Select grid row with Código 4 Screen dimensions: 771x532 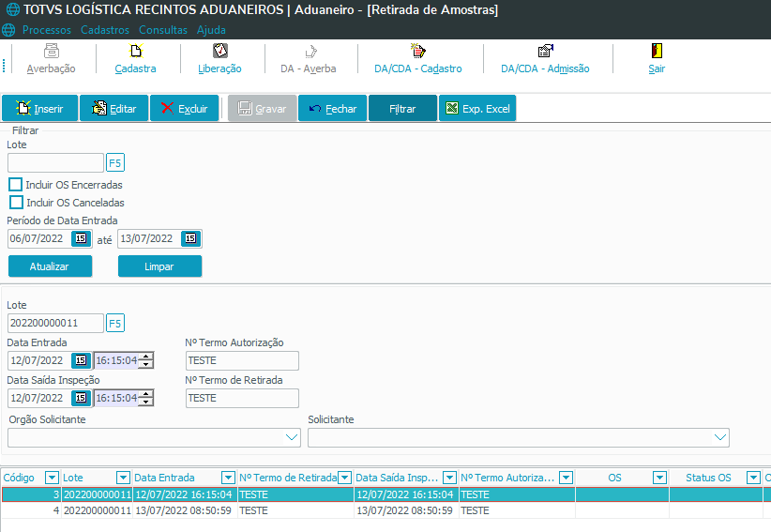pyautogui.click(x=385, y=510)
